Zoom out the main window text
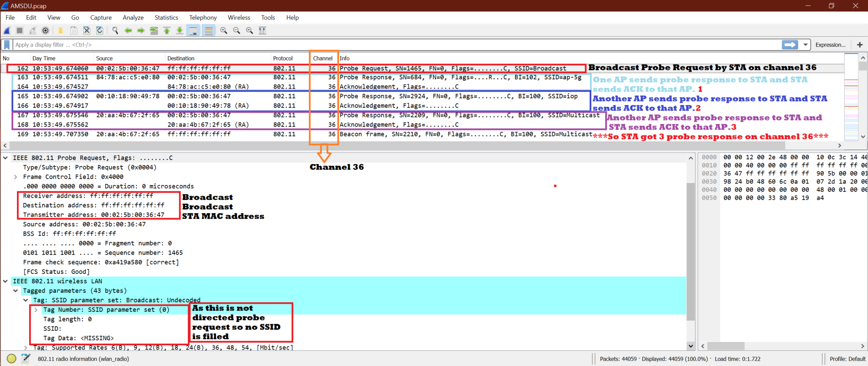Screen dimensions: 868x366 pyautogui.click(x=236, y=30)
